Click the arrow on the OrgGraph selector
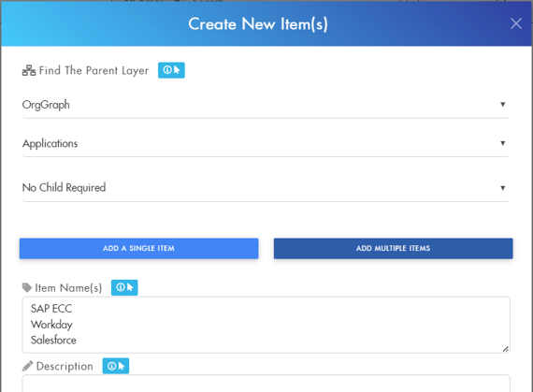533x392 pixels. pos(502,105)
